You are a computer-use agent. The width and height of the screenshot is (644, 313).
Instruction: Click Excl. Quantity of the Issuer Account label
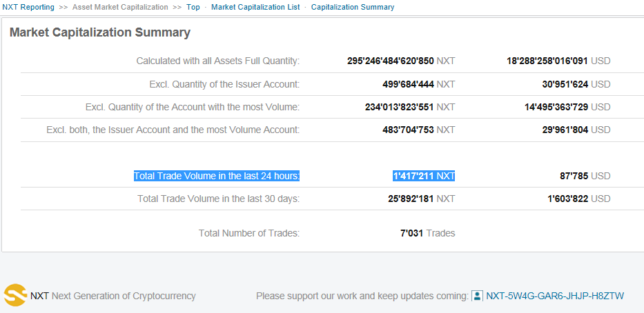coord(224,85)
